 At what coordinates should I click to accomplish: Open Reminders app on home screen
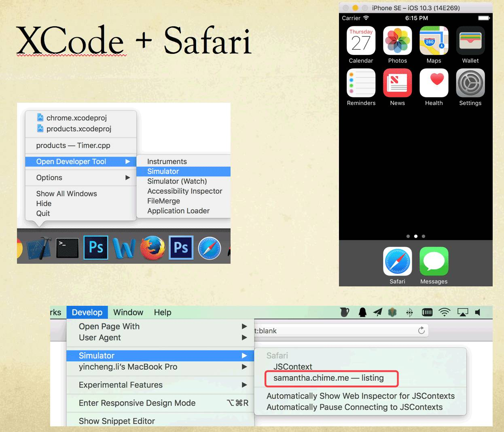pyautogui.click(x=361, y=83)
